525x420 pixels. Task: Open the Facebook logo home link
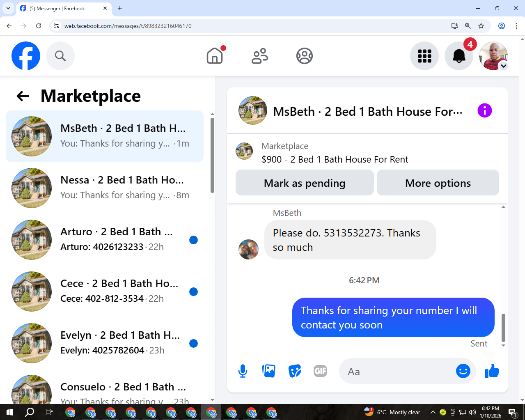click(x=26, y=56)
